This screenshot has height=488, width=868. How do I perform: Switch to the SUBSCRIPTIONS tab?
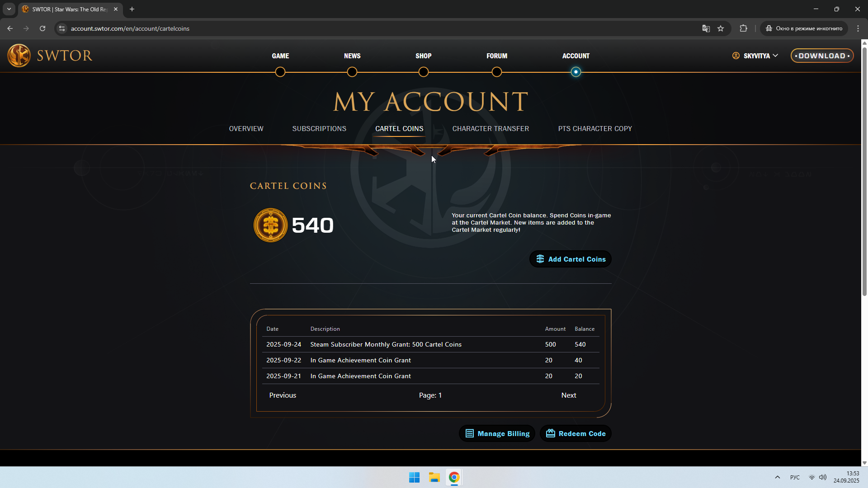(x=319, y=129)
